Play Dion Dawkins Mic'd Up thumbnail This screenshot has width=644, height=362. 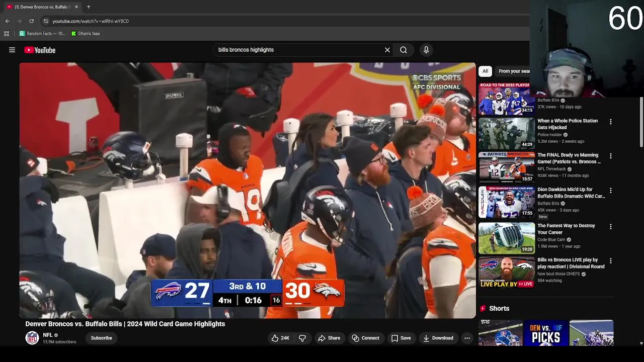pos(507,202)
